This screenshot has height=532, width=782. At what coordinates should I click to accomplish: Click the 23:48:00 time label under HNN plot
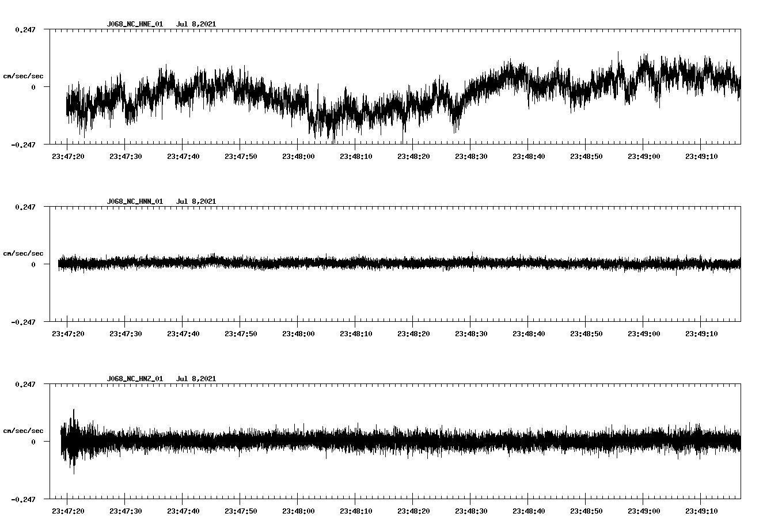click(x=298, y=333)
